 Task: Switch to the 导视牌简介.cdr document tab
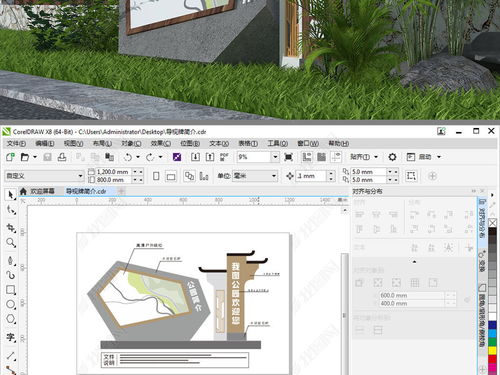coord(86,191)
